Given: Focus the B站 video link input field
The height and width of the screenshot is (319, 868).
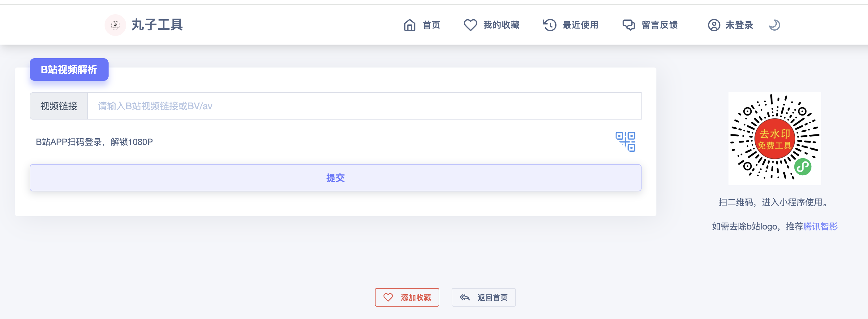Looking at the screenshot, I should pyautogui.click(x=364, y=106).
